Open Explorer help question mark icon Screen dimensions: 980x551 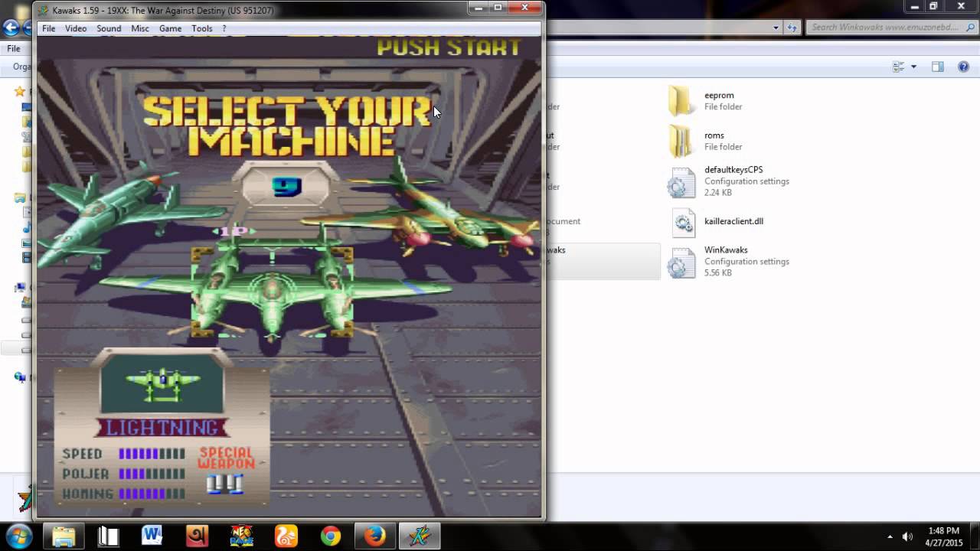pyautogui.click(x=963, y=67)
